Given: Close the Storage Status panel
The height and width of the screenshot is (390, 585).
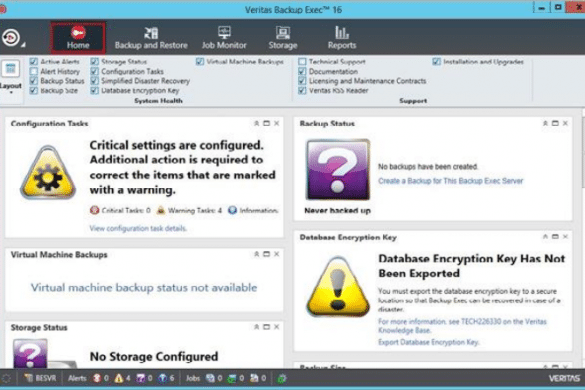Looking at the screenshot, I should [x=276, y=327].
